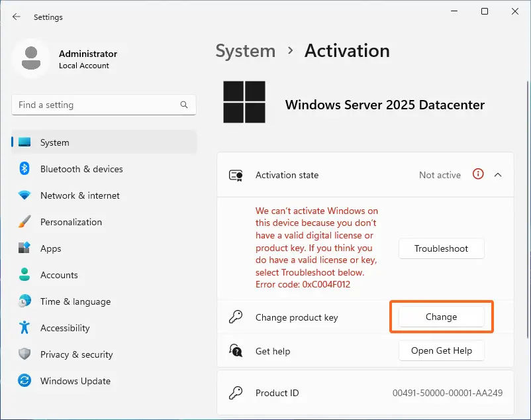
Task: Click the Product ID value 00491-50000-00001-AA249
Action: [448, 393]
